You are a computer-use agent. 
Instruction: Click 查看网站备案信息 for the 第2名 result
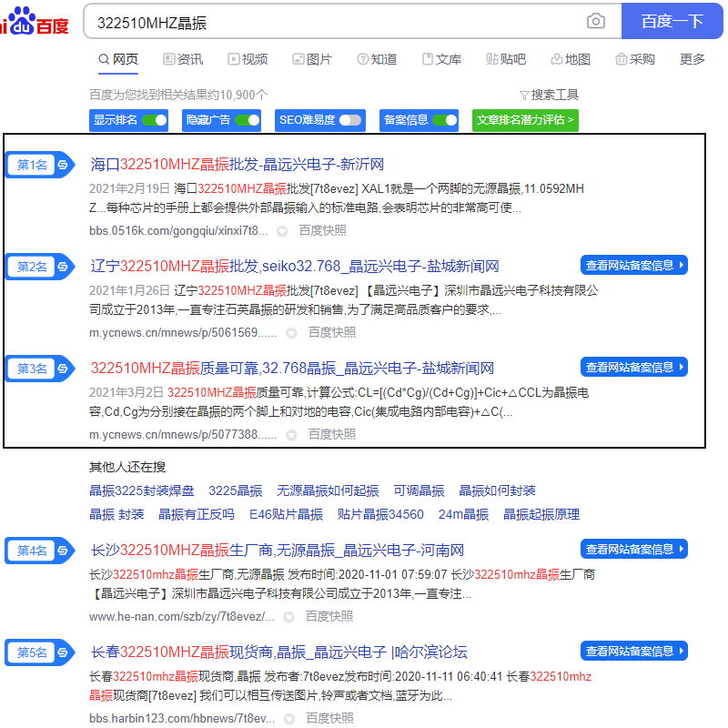[633, 265]
